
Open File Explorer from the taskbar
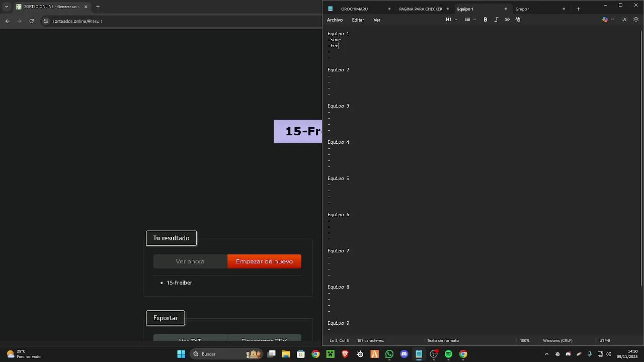pyautogui.click(x=286, y=354)
